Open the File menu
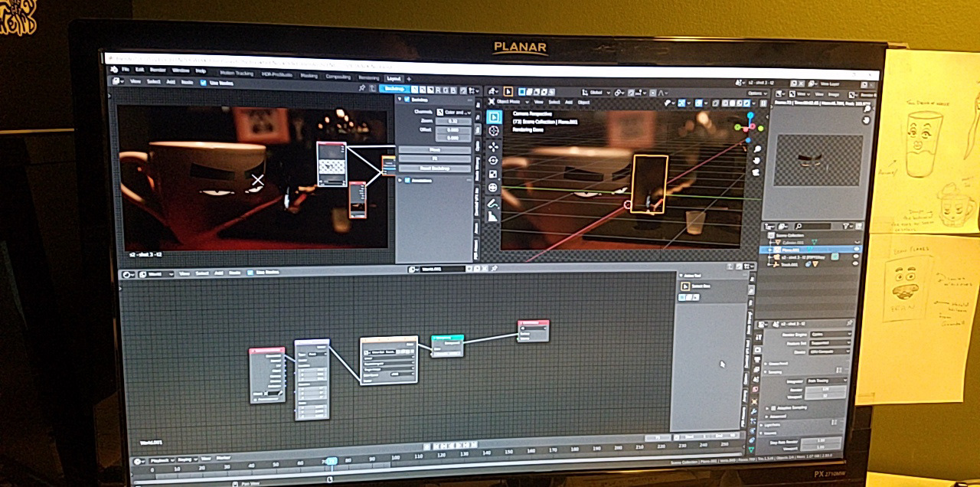Viewport: 980px width, 487px height. pyautogui.click(x=125, y=70)
